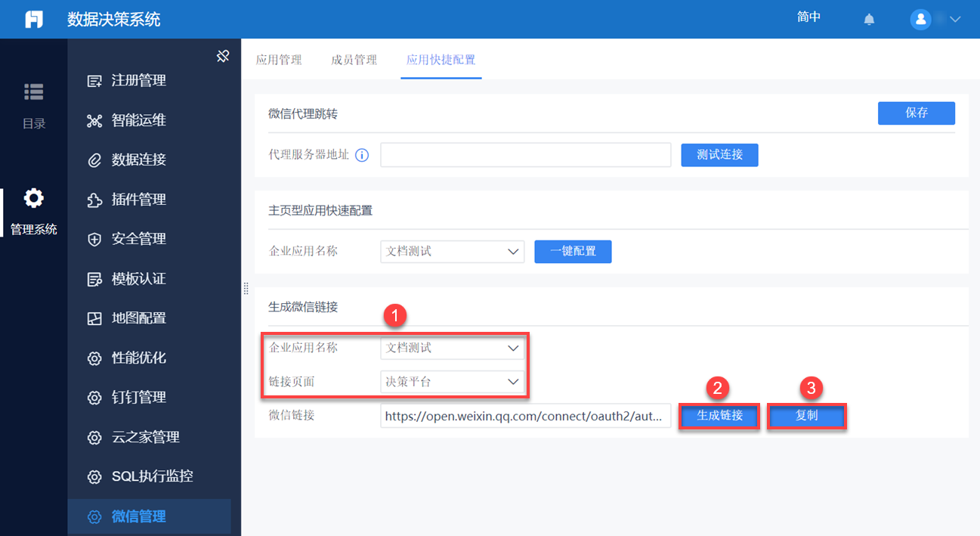Click 数据决策系统 title text
The width and height of the screenshot is (980, 536).
(x=114, y=20)
